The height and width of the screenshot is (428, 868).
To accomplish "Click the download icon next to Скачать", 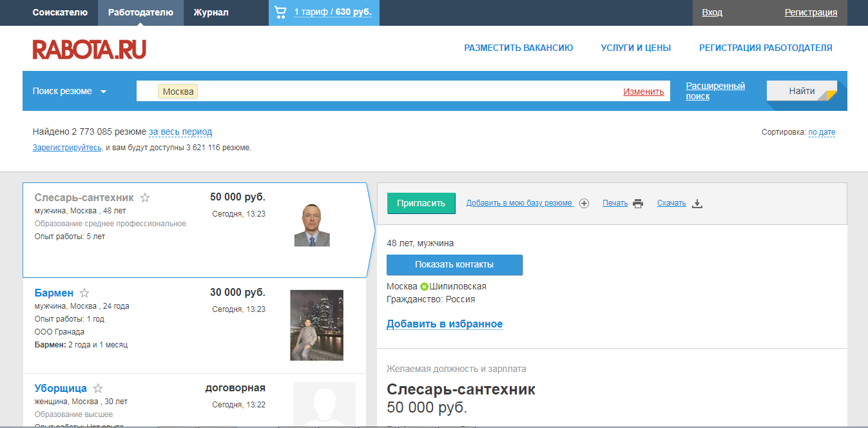I will (697, 203).
